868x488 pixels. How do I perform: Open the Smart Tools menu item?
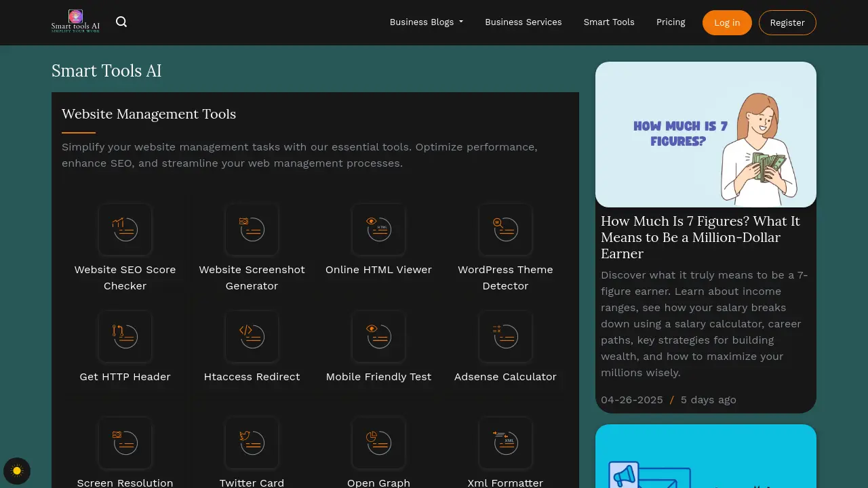coord(609,22)
